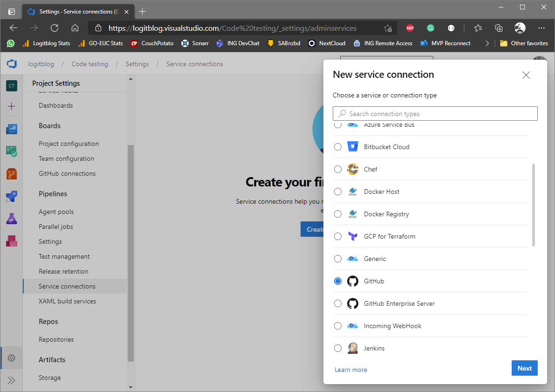
Task: Click the Project Settings list scrollbar
Action: pyautogui.click(x=130, y=253)
